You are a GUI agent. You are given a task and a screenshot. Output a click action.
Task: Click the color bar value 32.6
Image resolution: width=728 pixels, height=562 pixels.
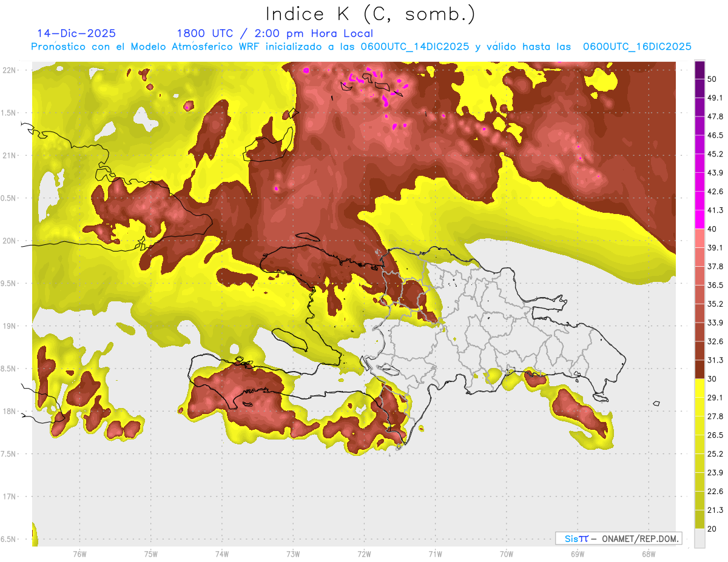(715, 341)
